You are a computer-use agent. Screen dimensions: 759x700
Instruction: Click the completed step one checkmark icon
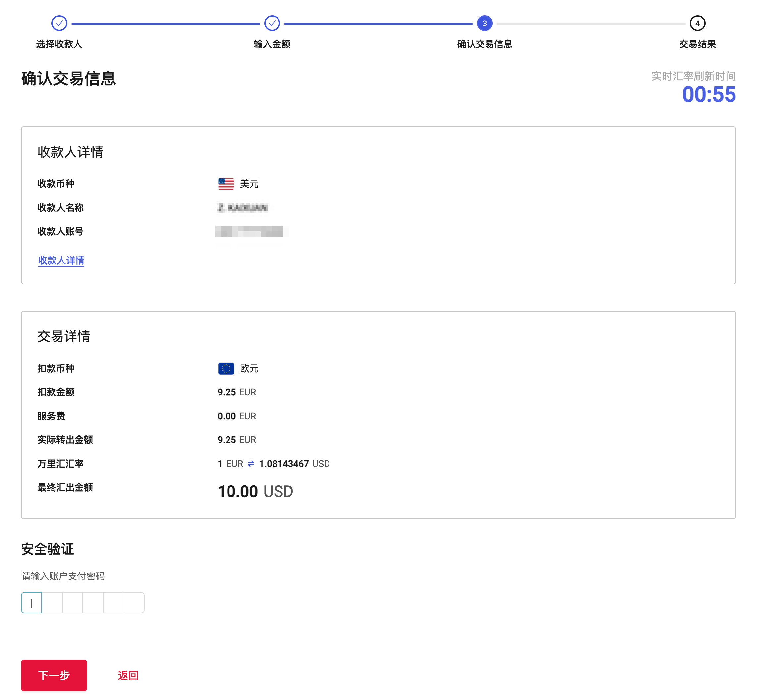(59, 24)
